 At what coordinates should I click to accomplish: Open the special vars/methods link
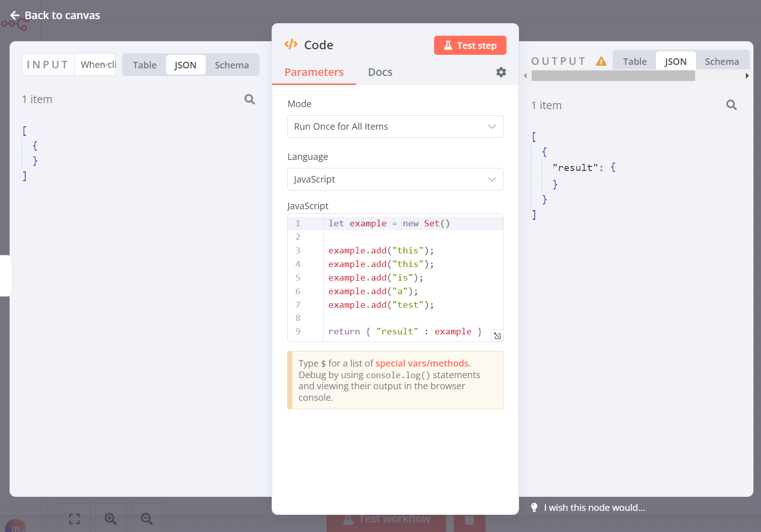[x=421, y=363]
